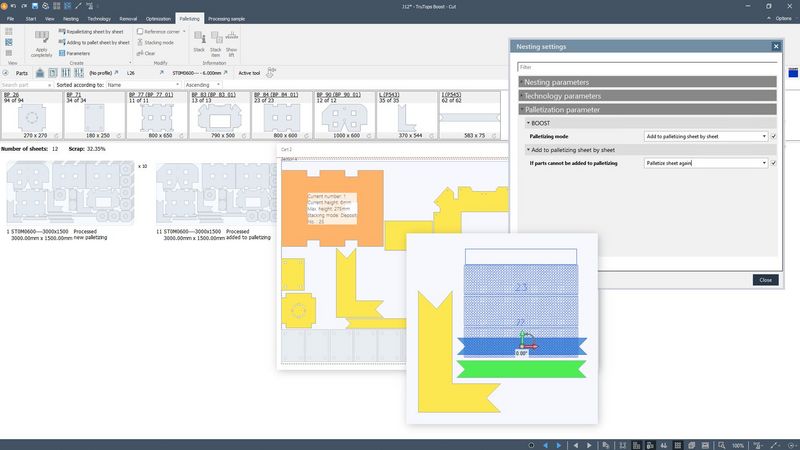The width and height of the screenshot is (800, 450).
Task: Open the File menu
Action: click(10, 18)
